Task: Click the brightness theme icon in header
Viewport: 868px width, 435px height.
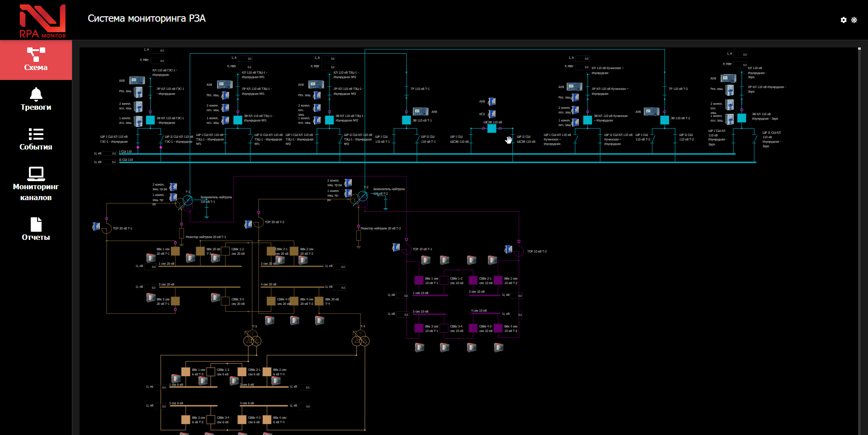Action: pos(854,20)
